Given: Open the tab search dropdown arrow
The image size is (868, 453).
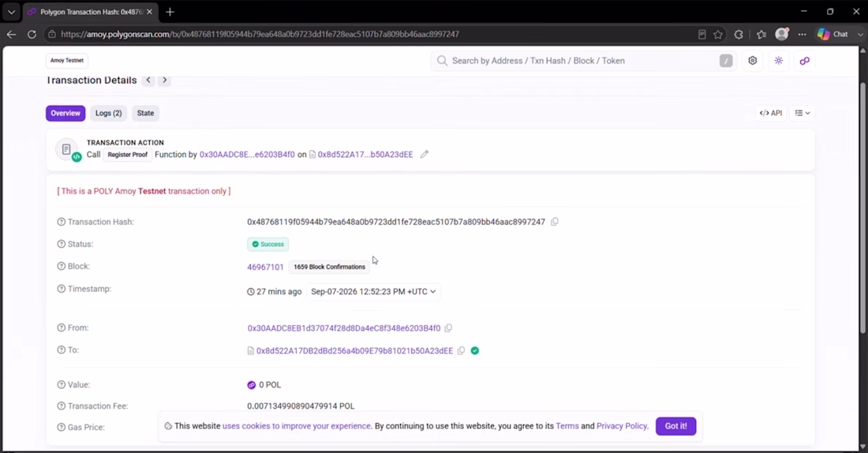Looking at the screenshot, I should [x=11, y=12].
